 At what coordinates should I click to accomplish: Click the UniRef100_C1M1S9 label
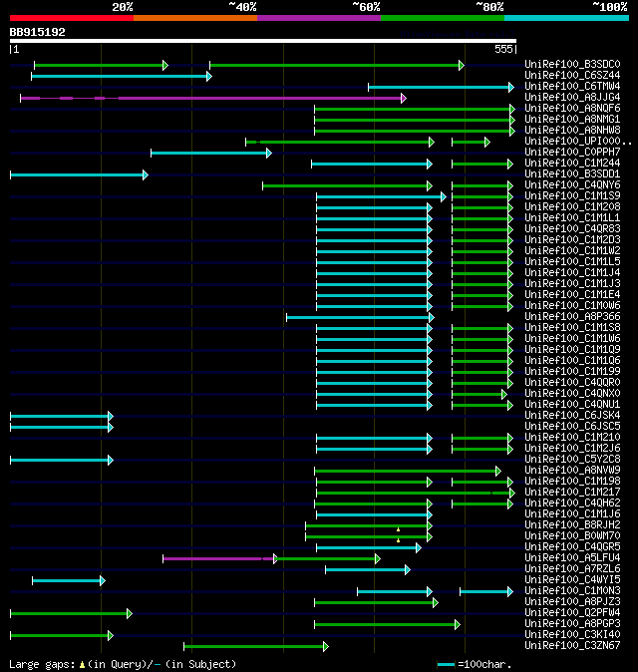[572, 195]
